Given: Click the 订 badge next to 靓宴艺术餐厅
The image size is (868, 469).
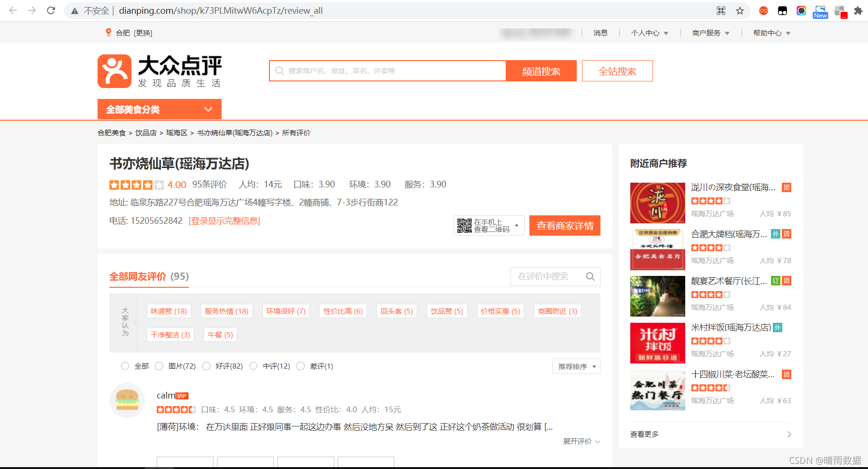Looking at the screenshot, I should coord(775,281).
